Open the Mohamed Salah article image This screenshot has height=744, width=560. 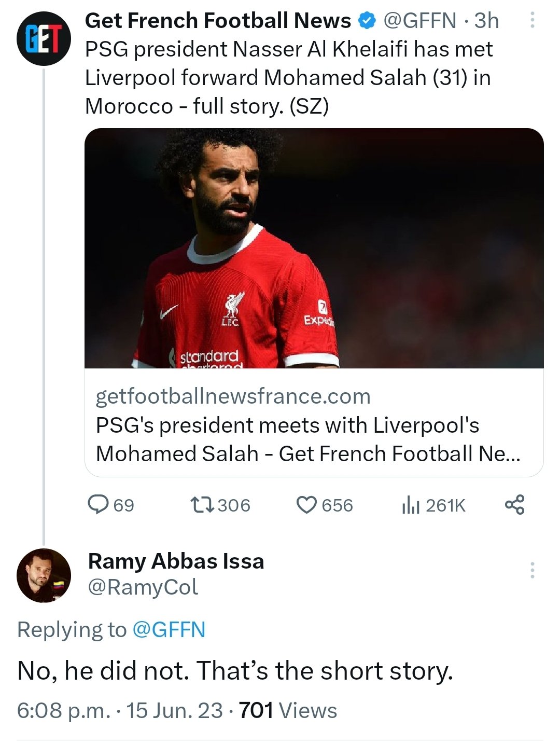pos(314,248)
